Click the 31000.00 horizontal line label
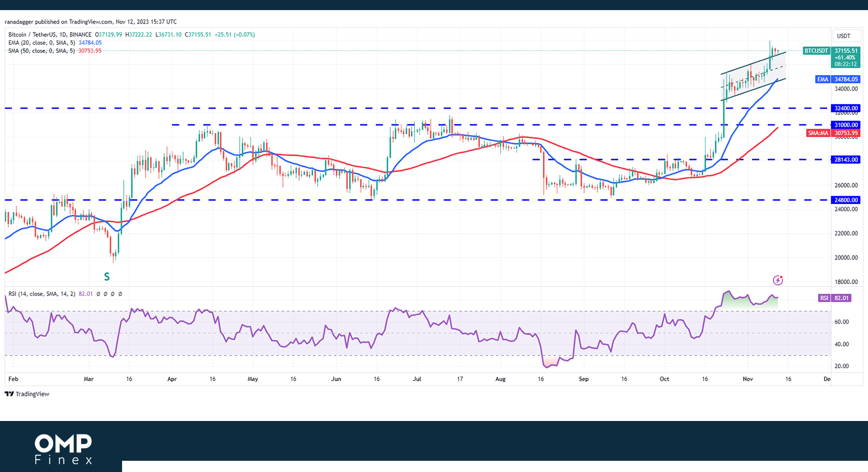The width and height of the screenshot is (868, 472). 846,125
